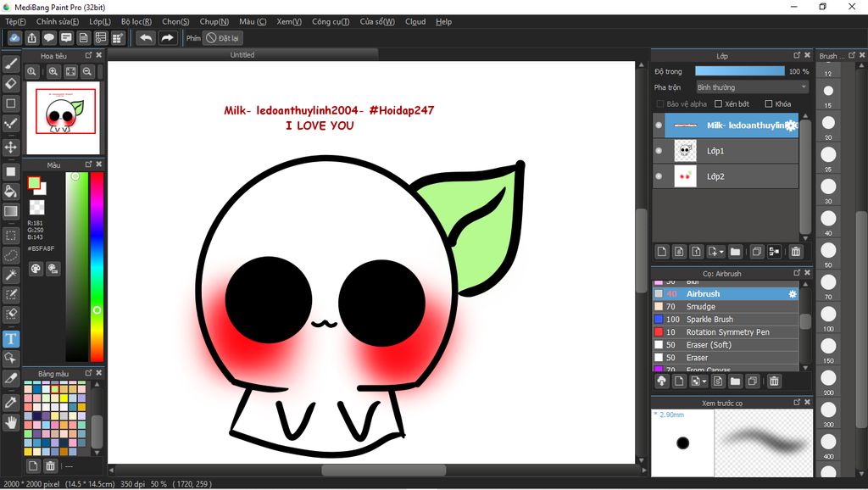Image resolution: width=868 pixels, height=490 pixels.
Task: Expand the add-brush dropdown arrow in brush panel
Action: click(x=703, y=381)
